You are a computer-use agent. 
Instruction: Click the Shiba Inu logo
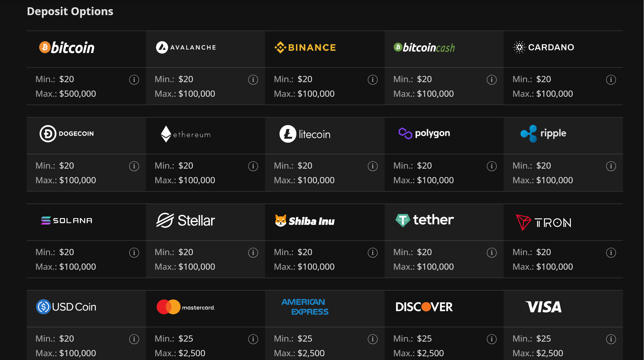pos(305,221)
